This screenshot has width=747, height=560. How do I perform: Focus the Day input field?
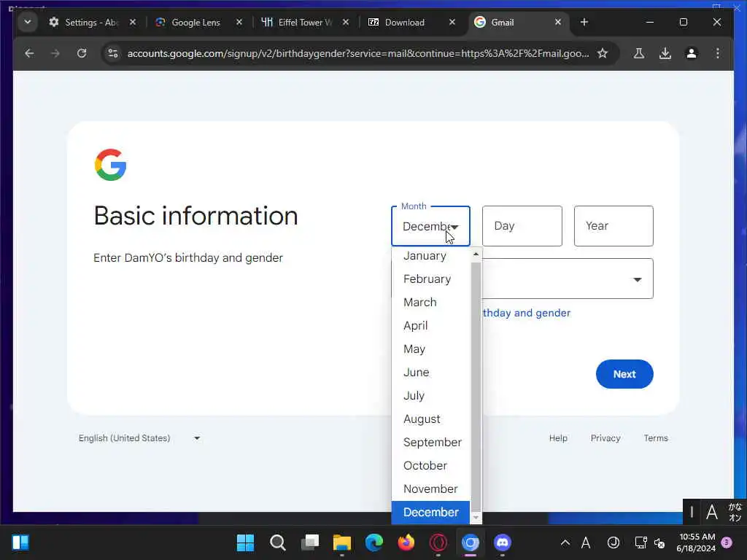point(522,226)
